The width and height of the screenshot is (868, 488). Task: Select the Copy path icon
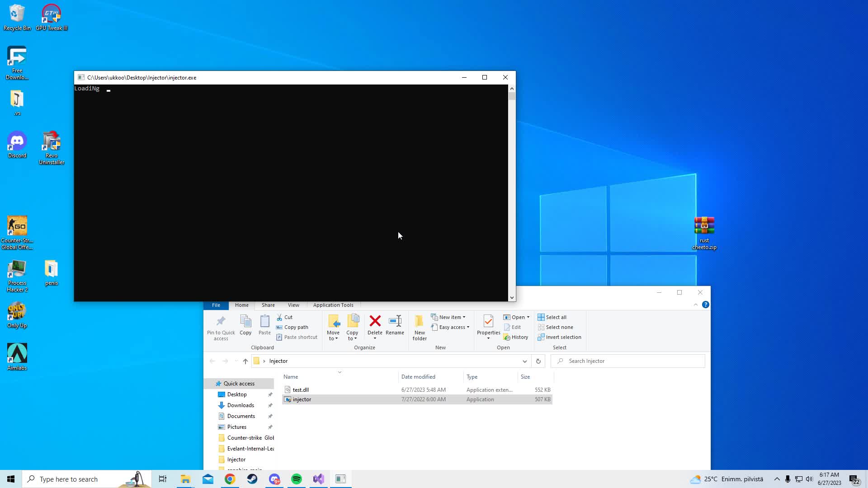280,327
